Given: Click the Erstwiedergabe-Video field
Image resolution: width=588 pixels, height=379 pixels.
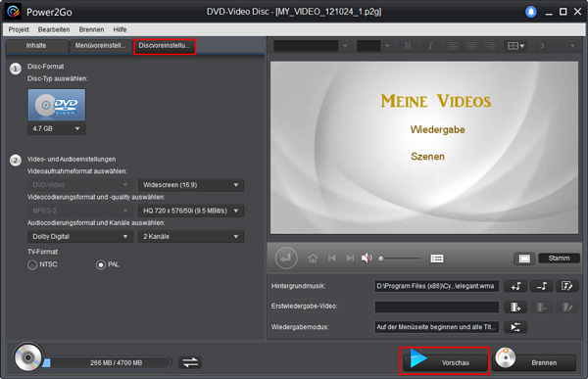Looking at the screenshot, I should click(x=437, y=308).
